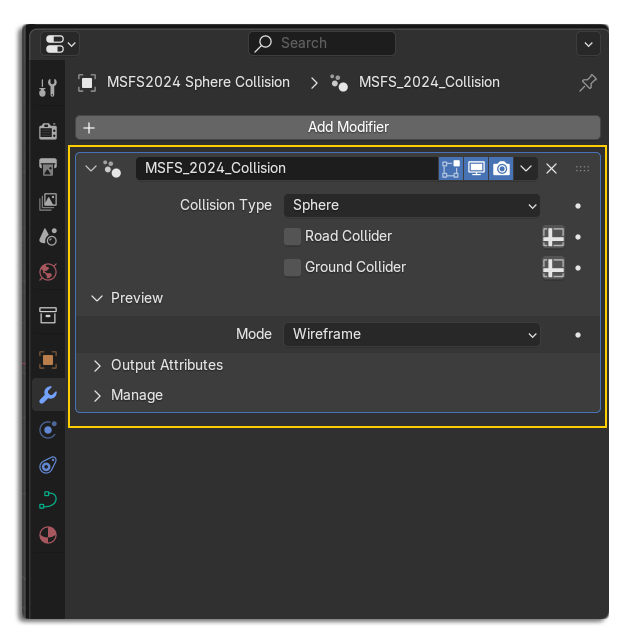This screenshot has width=639, height=643.
Task: Open the Object properties tab
Action: point(48,360)
